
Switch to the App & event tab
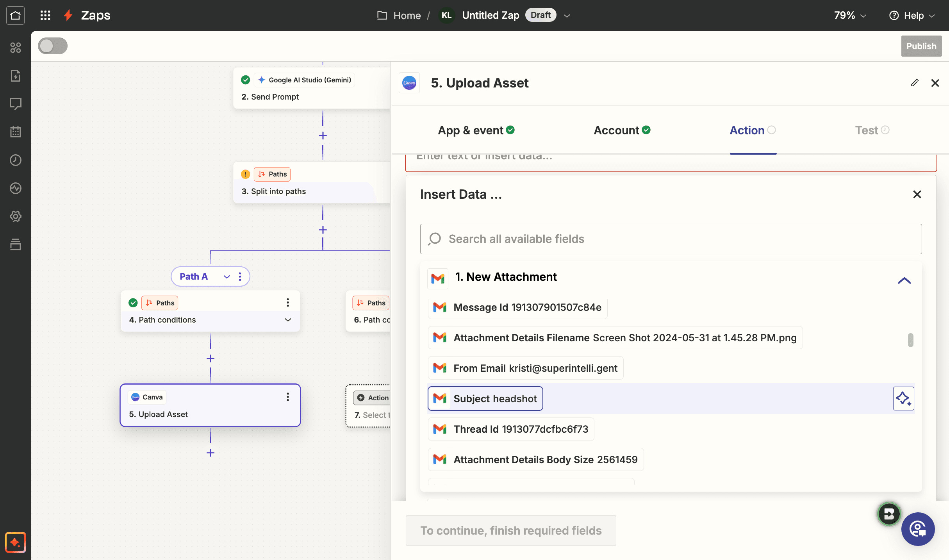[x=476, y=130]
